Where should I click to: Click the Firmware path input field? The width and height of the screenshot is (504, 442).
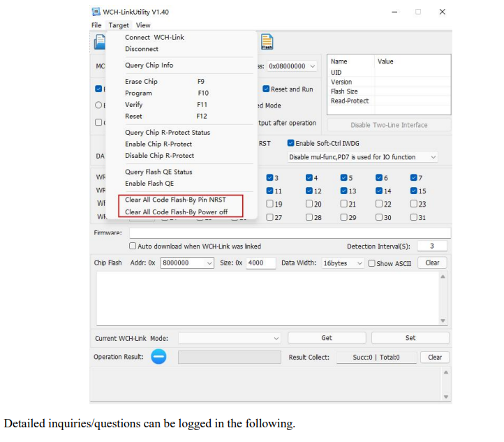(290, 233)
